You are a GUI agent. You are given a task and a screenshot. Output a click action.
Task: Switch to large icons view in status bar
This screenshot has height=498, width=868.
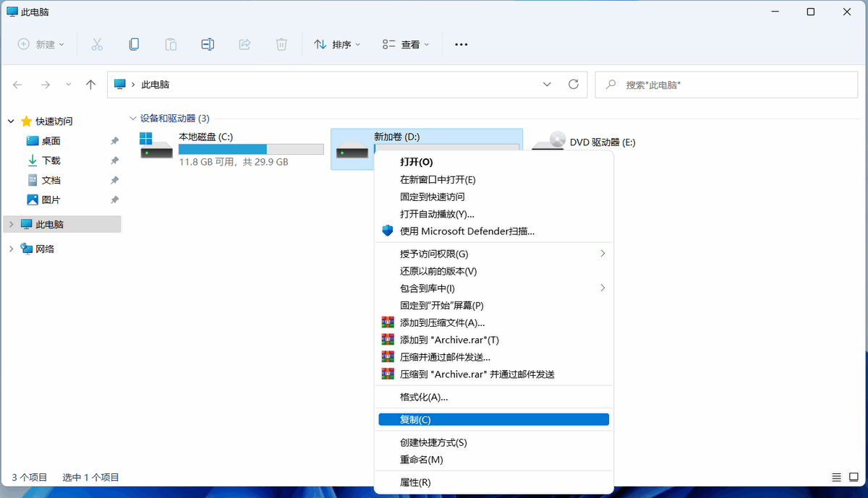[x=852, y=477]
